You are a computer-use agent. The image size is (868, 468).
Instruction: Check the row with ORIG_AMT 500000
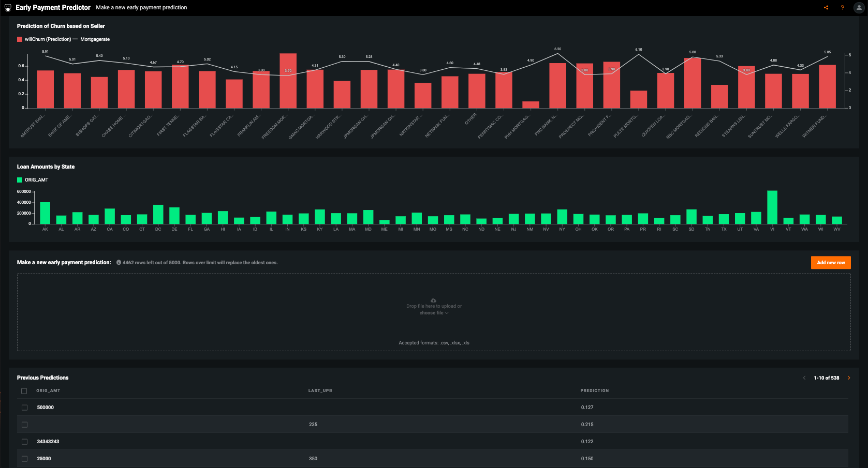coord(24,407)
